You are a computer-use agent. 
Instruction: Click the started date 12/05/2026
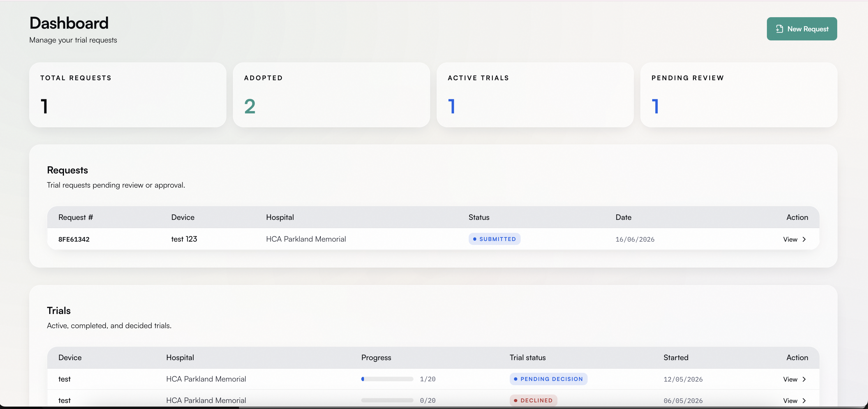click(683, 379)
